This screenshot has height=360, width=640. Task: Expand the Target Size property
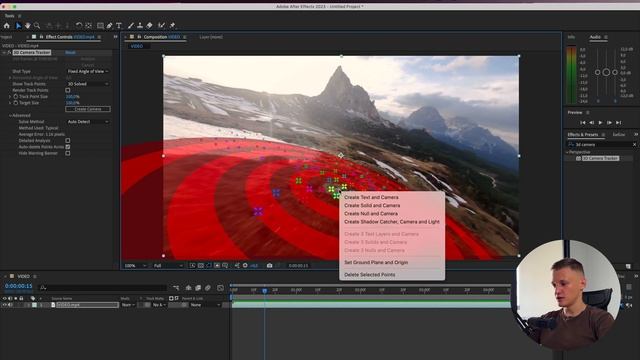pos(10,103)
